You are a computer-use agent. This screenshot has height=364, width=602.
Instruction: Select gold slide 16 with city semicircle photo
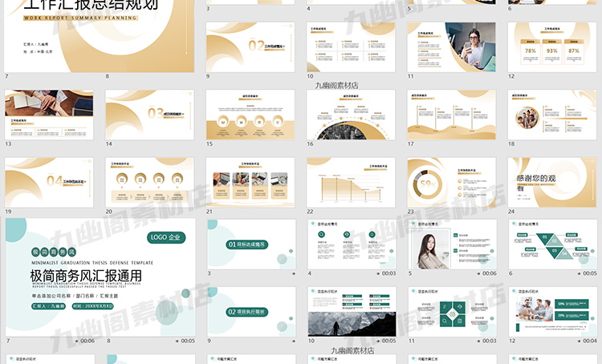point(351,115)
